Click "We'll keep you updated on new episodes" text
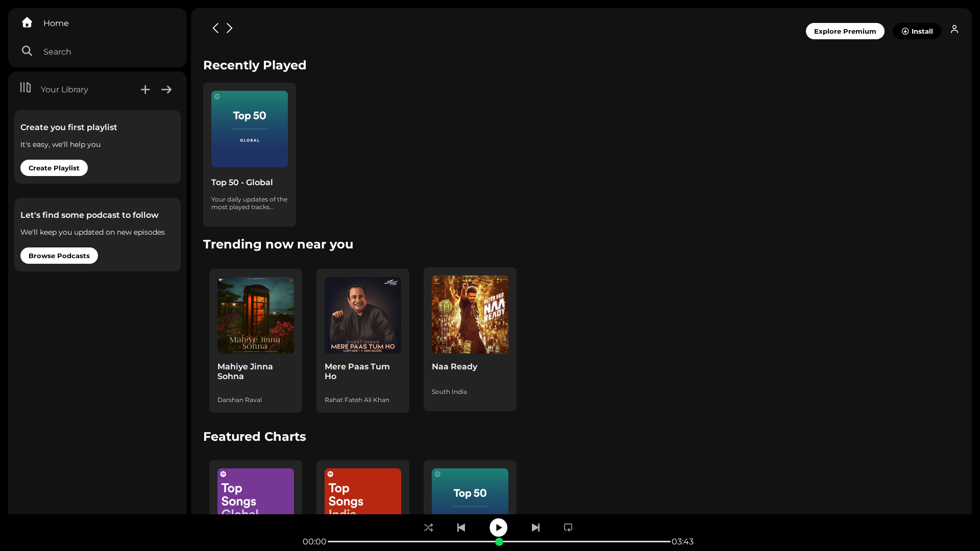This screenshot has height=551, width=980. [92, 232]
